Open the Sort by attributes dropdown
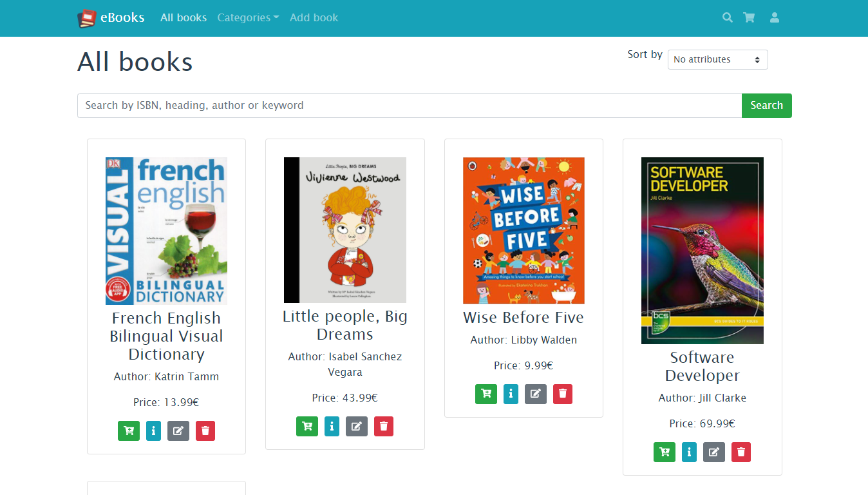 (x=717, y=59)
